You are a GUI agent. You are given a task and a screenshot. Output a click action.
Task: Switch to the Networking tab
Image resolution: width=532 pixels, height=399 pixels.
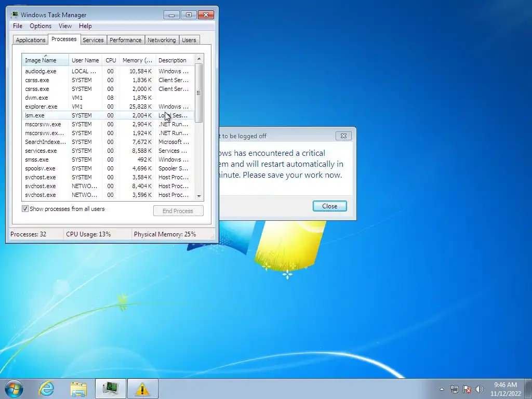162,39
